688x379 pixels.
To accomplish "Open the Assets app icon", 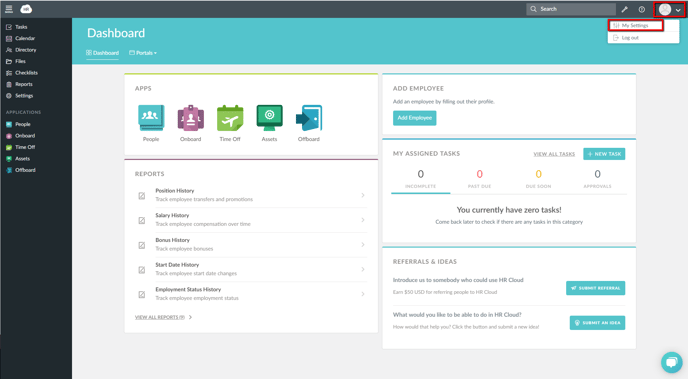I will tap(269, 118).
